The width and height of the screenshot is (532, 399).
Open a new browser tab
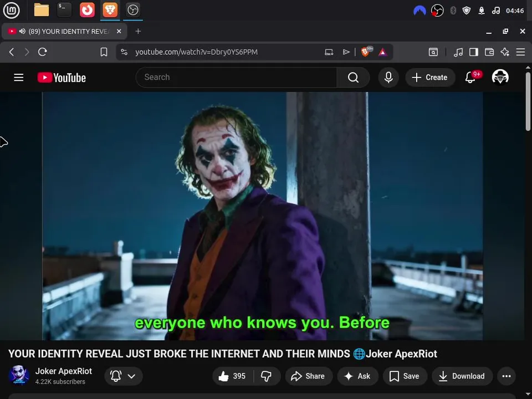[138, 31]
